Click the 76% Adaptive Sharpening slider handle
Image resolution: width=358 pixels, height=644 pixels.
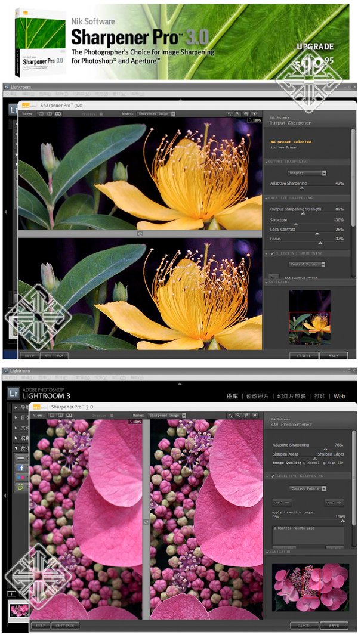[326, 450]
